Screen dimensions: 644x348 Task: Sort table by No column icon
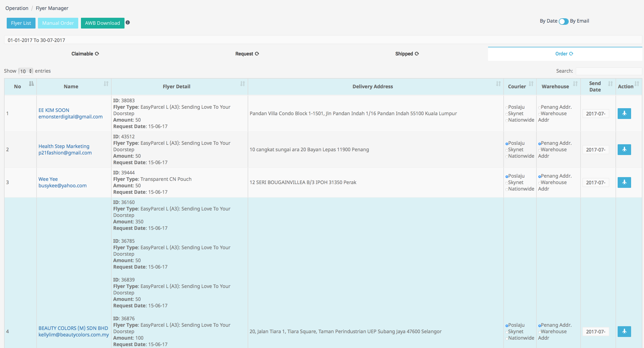pyautogui.click(x=31, y=84)
